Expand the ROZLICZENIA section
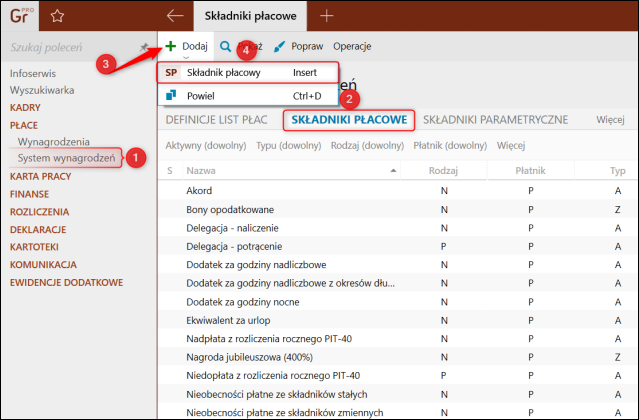The height and width of the screenshot is (420, 639). (40, 212)
